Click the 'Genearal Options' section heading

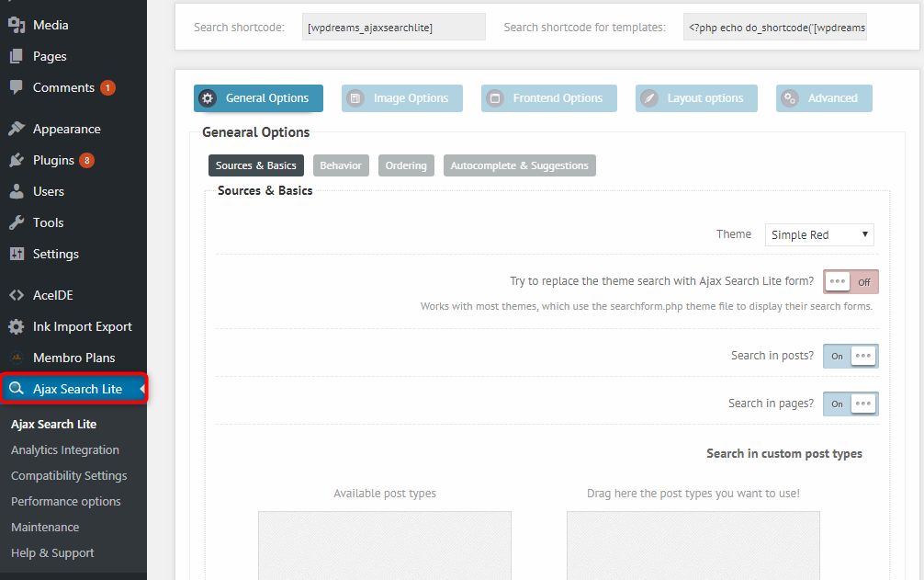point(255,132)
